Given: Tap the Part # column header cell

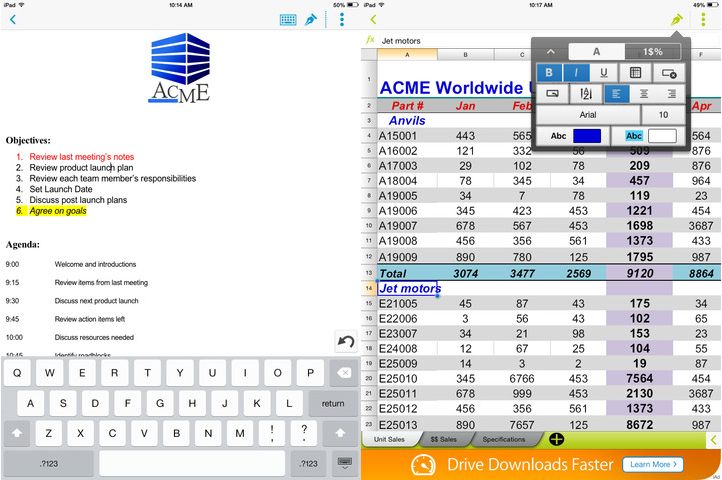Looking at the screenshot, I should [407, 106].
